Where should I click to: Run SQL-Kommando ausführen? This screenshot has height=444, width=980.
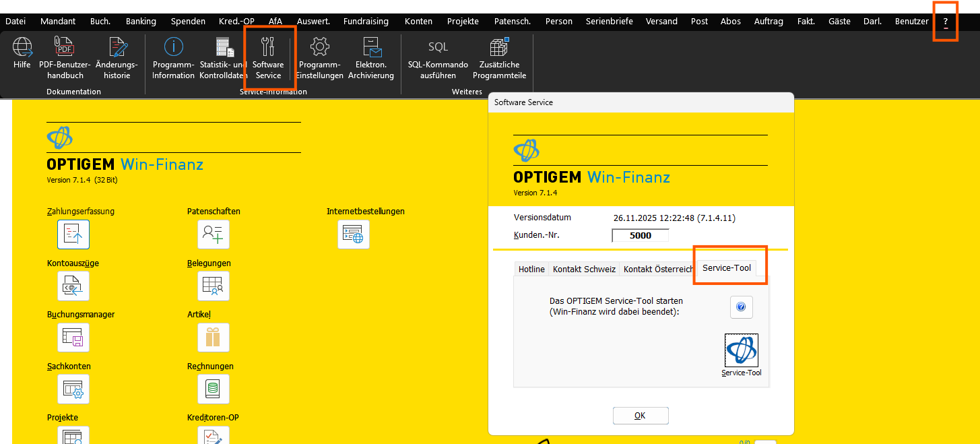(438, 49)
